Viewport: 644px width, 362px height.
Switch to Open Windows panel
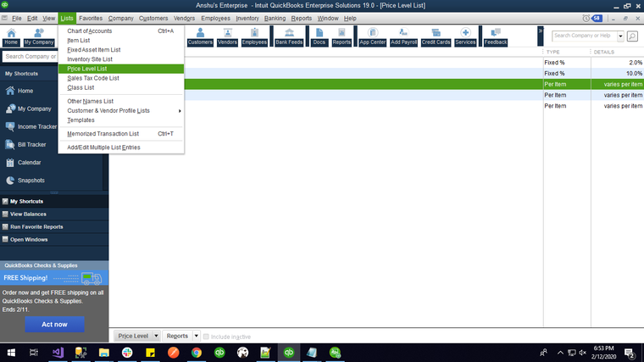click(x=54, y=240)
